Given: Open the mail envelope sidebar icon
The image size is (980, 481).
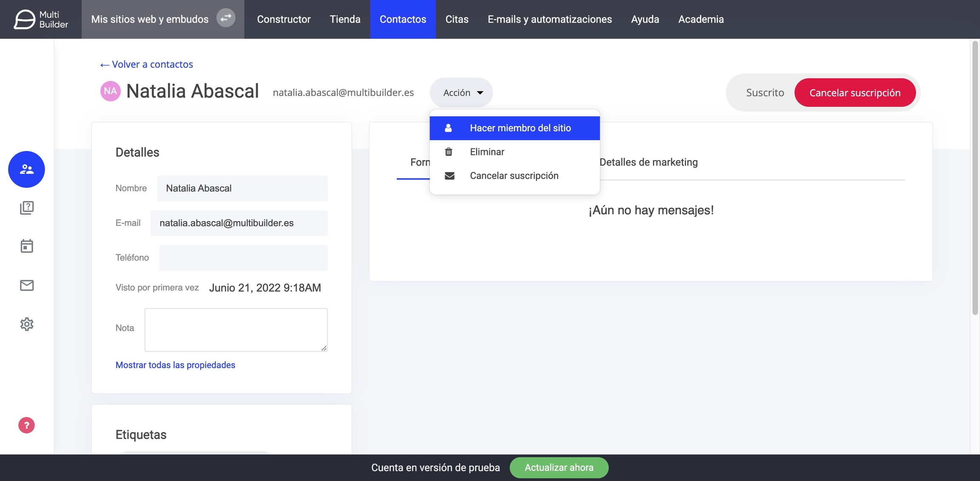Looking at the screenshot, I should (x=26, y=285).
